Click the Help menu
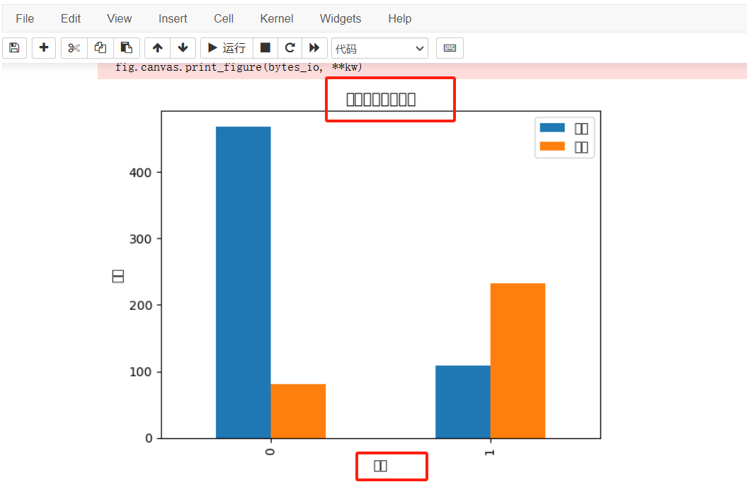Viewport: 750px width, 491px height. tap(400, 19)
